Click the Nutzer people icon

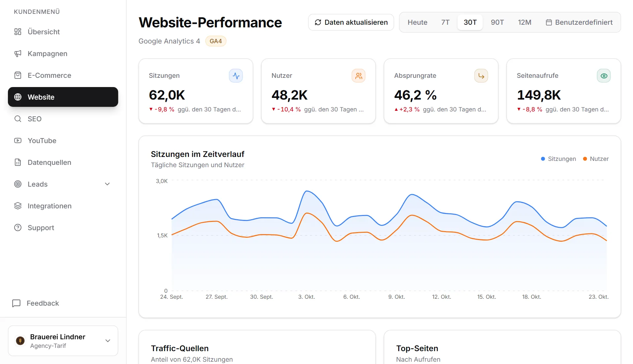[x=359, y=76]
